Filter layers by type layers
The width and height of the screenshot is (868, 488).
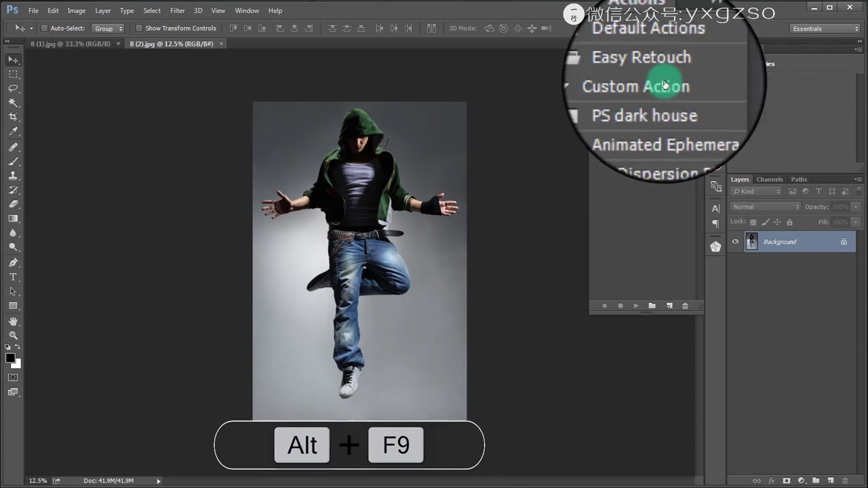pos(818,192)
